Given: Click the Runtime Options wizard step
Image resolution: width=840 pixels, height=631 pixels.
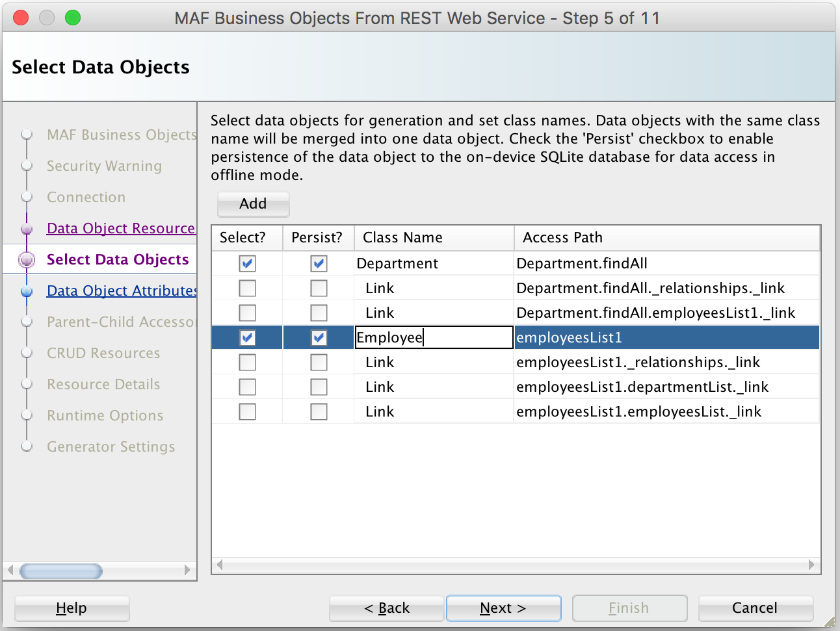Looking at the screenshot, I should [105, 415].
